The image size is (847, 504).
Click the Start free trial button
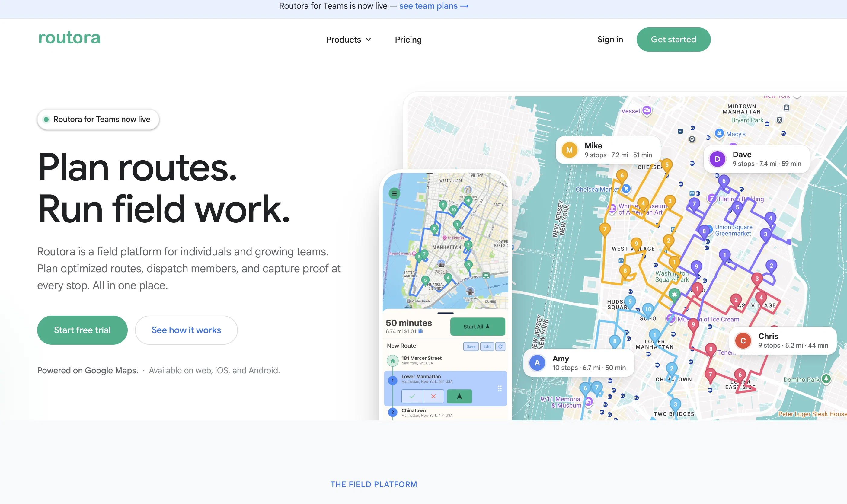82,330
